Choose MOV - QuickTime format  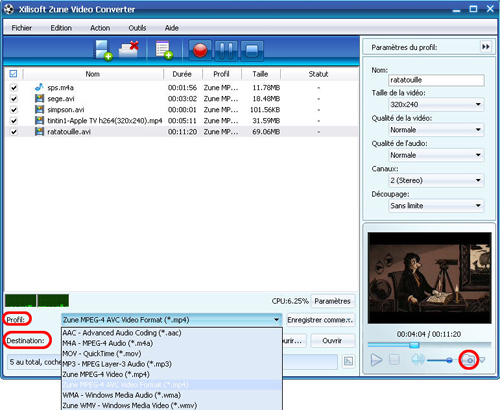click(x=172, y=353)
